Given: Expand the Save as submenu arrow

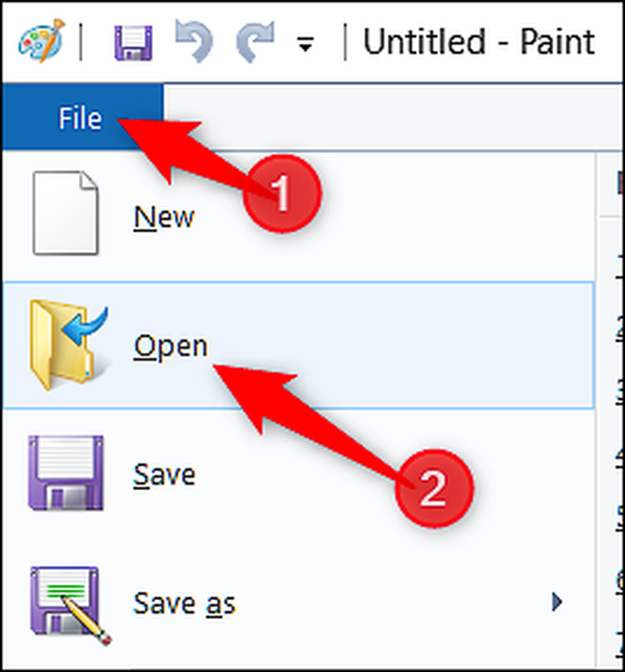Looking at the screenshot, I should 557,603.
